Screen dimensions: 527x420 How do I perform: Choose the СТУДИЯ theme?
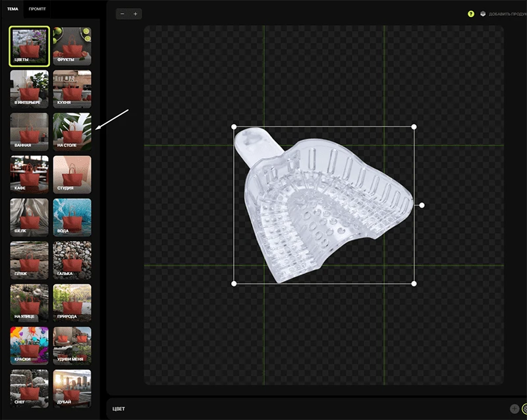[x=72, y=174]
